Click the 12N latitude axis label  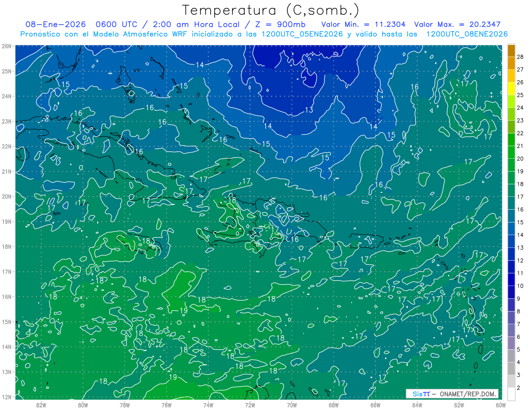point(7,397)
